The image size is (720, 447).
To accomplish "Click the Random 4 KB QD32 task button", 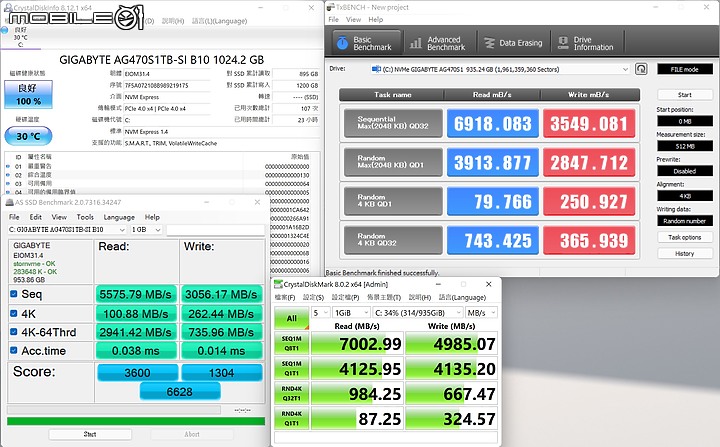I will [x=393, y=240].
